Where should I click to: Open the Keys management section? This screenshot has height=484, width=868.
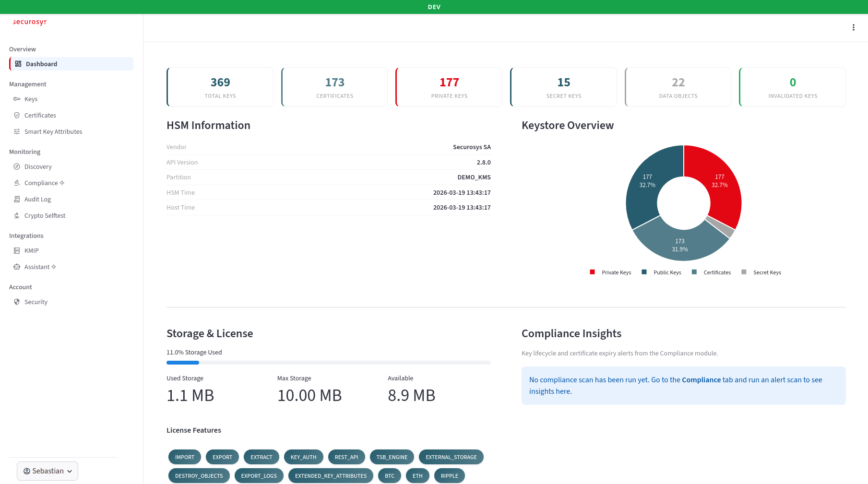click(x=32, y=99)
